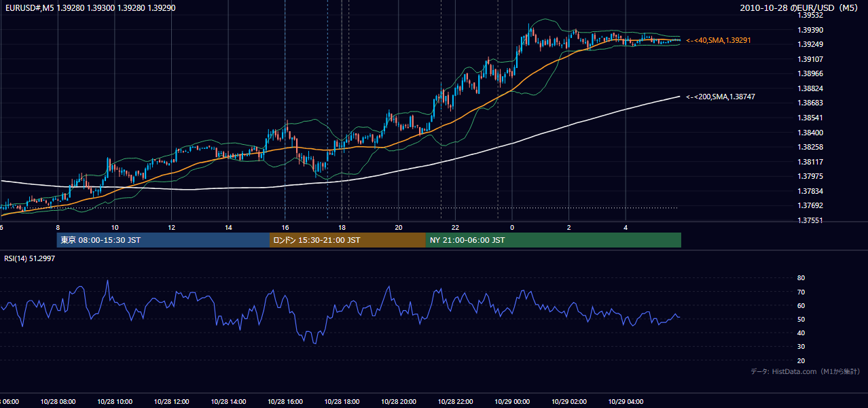The height and width of the screenshot is (408, 868).
Task: Click date label 10/29 00:00
Action: (512, 402)
